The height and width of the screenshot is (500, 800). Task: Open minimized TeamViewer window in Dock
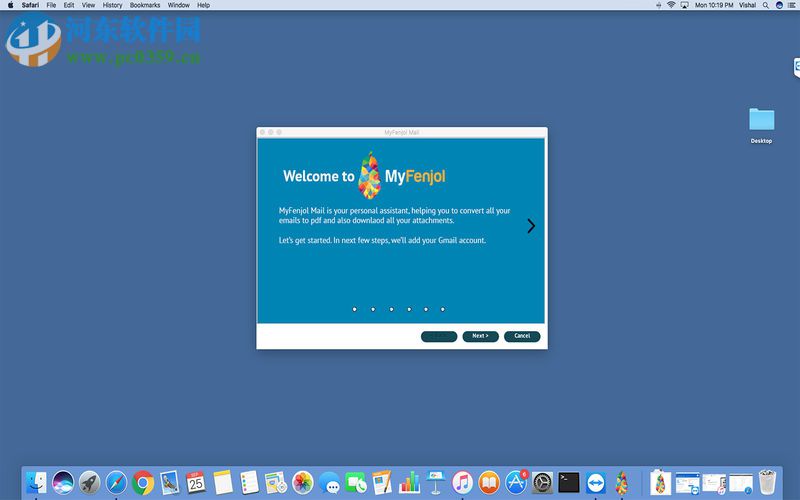(688, 483)
